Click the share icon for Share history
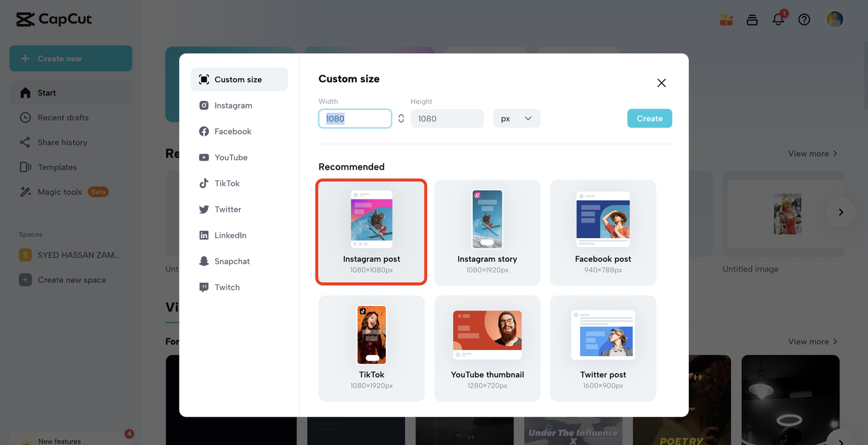Screen dimensions: 868x445 click(25, 142)
